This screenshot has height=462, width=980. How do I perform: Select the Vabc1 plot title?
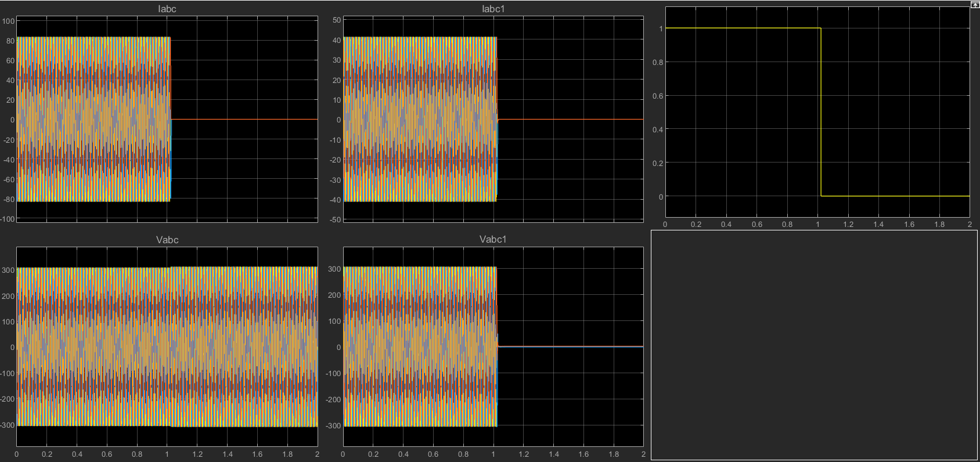click(493, 239)
